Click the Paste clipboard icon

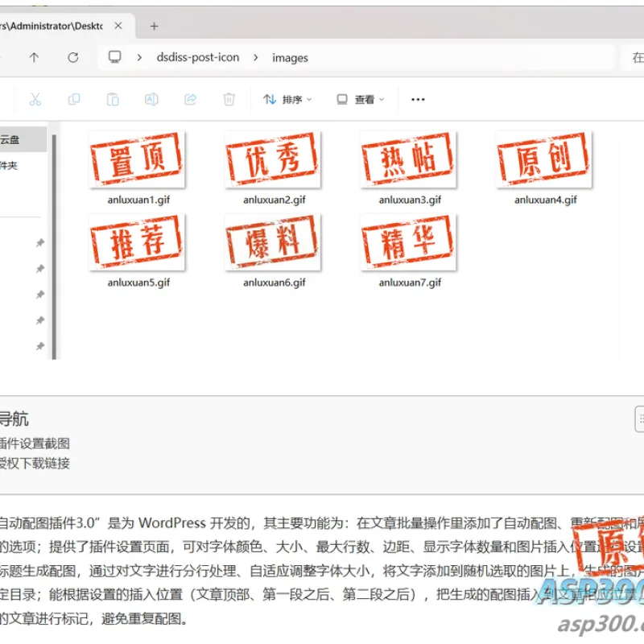point(113,99)
